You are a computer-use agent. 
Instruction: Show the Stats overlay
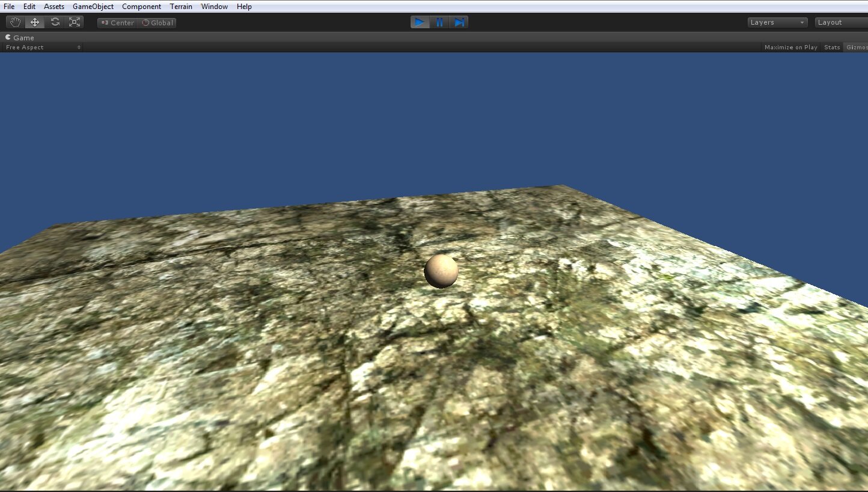832,48
